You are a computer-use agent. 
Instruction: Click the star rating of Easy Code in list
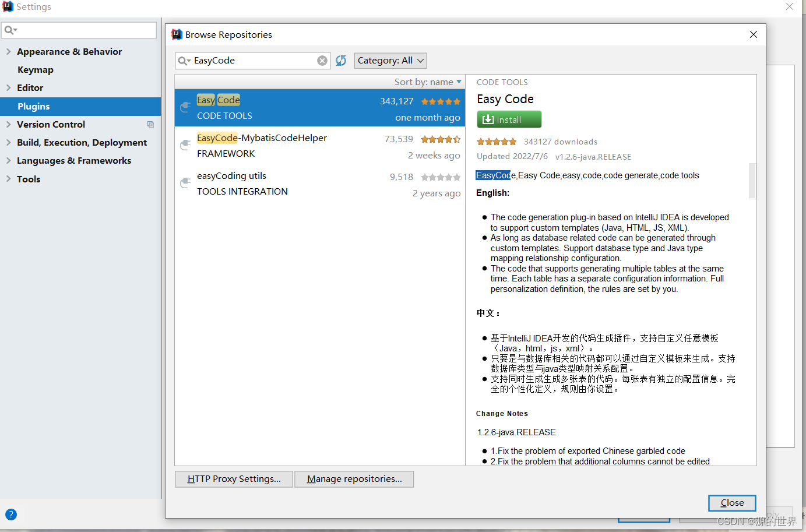click(x=441, y=101)
